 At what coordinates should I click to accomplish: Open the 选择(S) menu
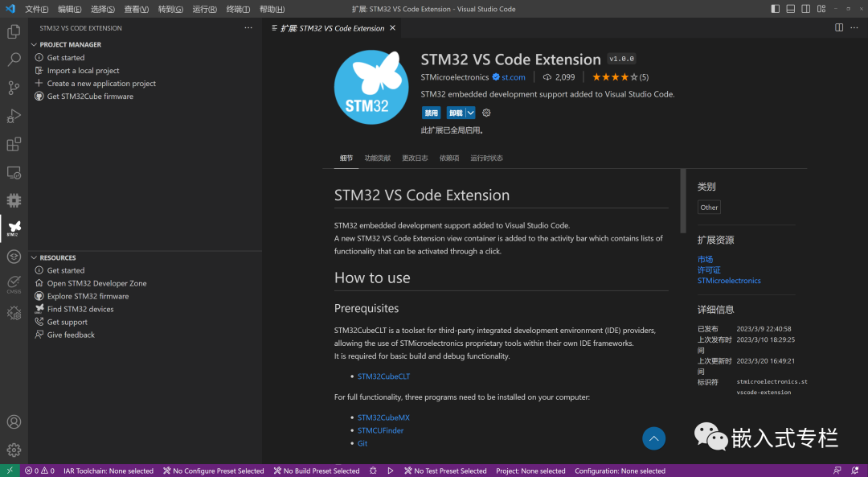103,10
